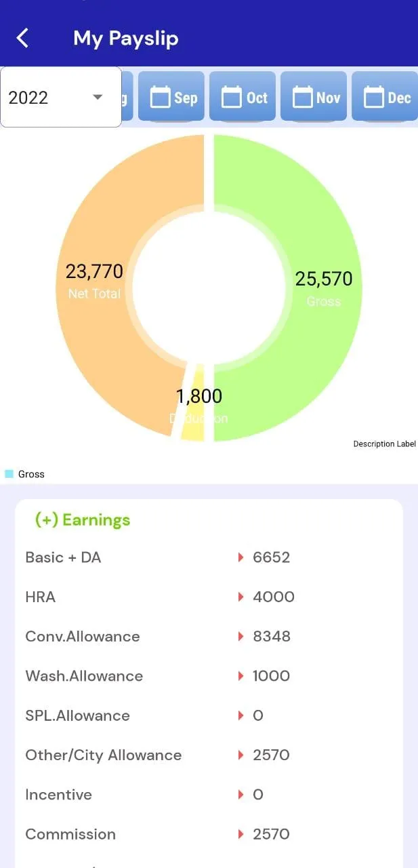Click the dropdown arrow beside 2022
Screen dimensions: 418x868
tap(98, 97)
